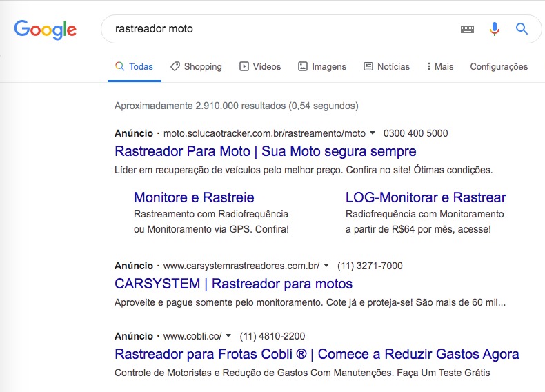
Task: Click description starting Aproveite e pague somente
Action: tap(310, 302)
